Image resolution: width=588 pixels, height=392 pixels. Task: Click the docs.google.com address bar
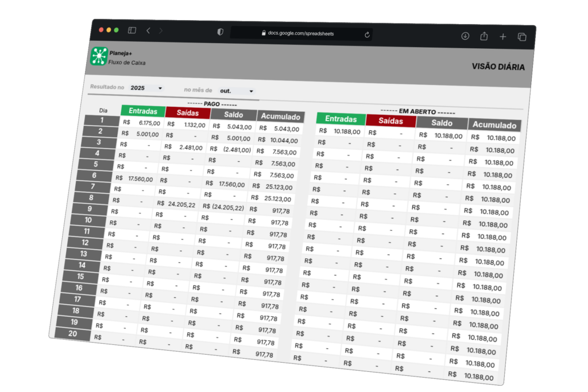pos(301,33)
